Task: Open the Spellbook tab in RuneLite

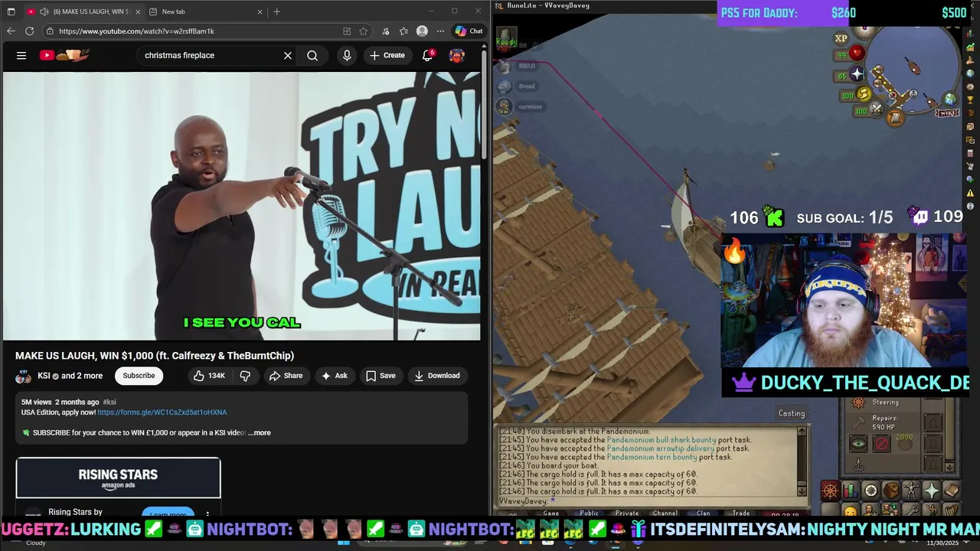Action: pyautogui.click(x=952, y=491)
